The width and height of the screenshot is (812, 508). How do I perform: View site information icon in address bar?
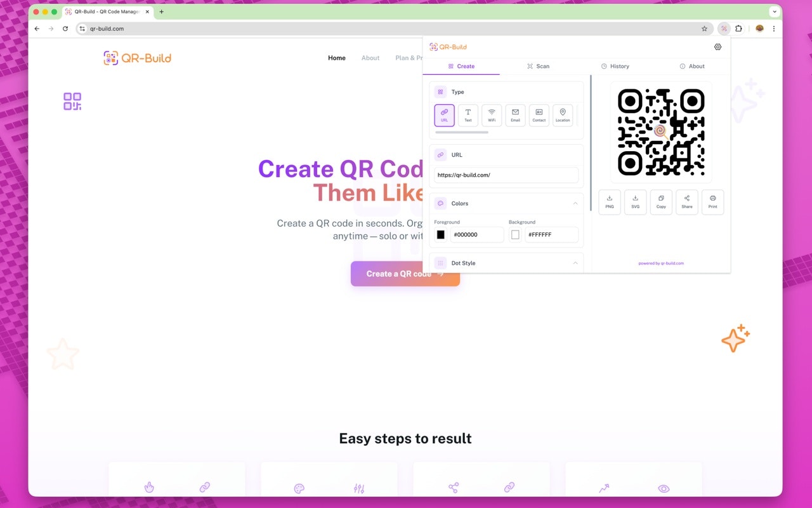pos(82,29)
